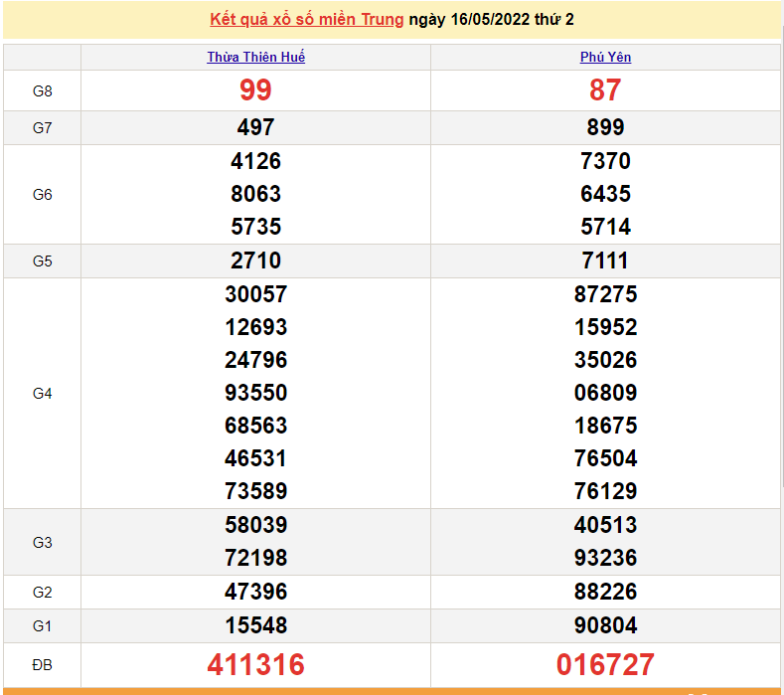The height and width of the screenshot is (695, 784).
Task: Open the Phú Yên province link
Action: 605,58
